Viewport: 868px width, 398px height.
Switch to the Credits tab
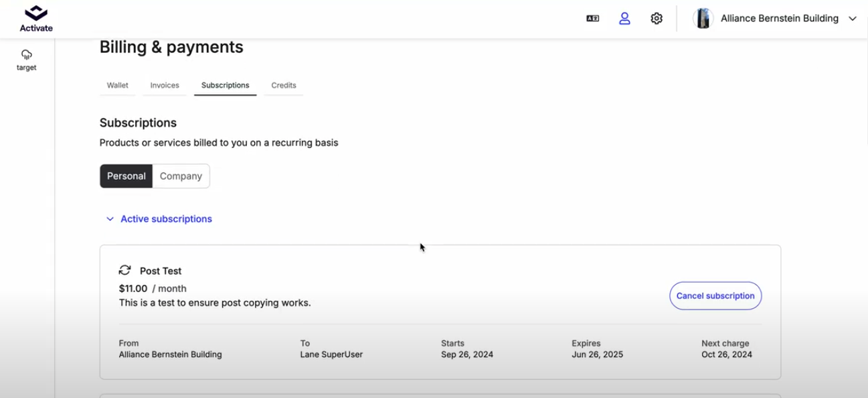(x=284, y=85)
